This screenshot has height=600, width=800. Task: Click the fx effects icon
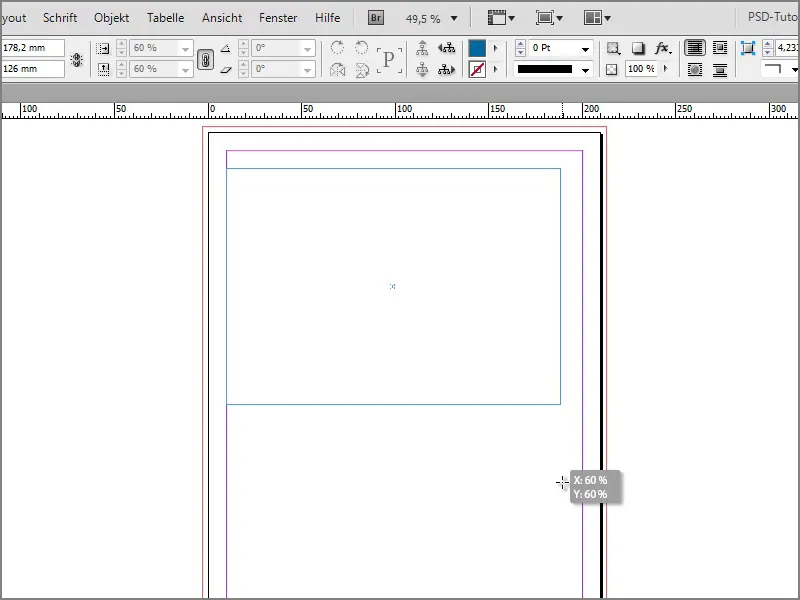[661, 47]
